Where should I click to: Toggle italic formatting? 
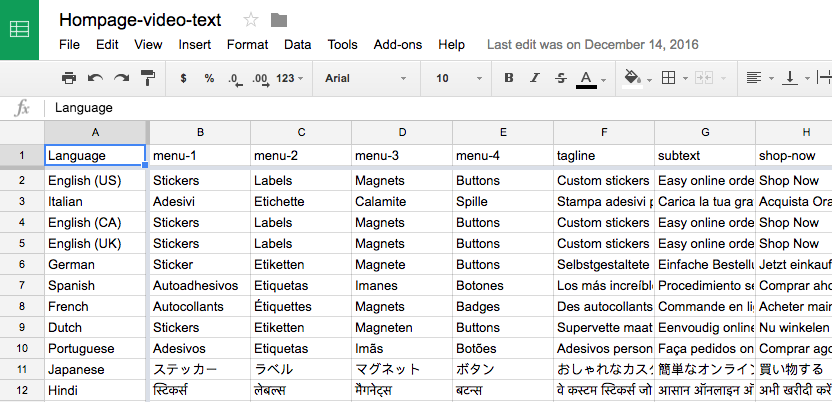(x=534, y=78)
